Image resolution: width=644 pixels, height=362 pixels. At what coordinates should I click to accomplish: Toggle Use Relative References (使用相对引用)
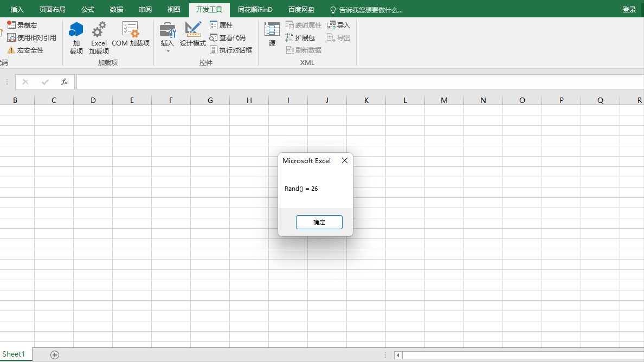click(x=32, y=37)
